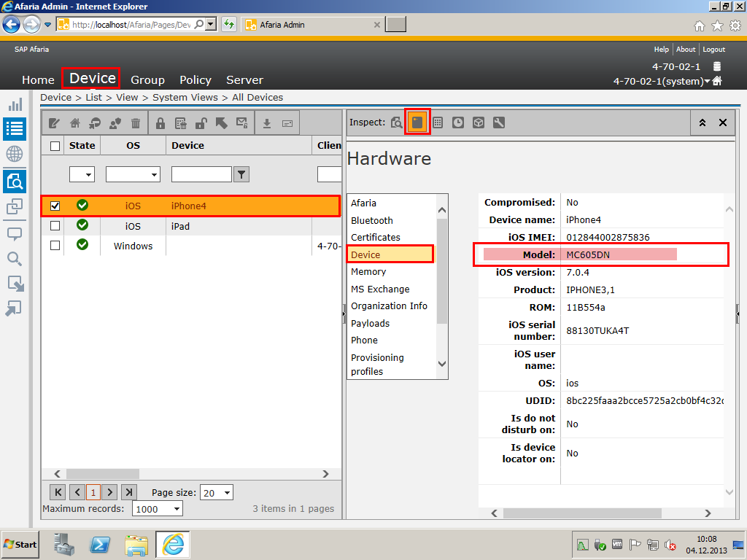Click the speech bubble arrow toolbar icon

tap(95, 123)
